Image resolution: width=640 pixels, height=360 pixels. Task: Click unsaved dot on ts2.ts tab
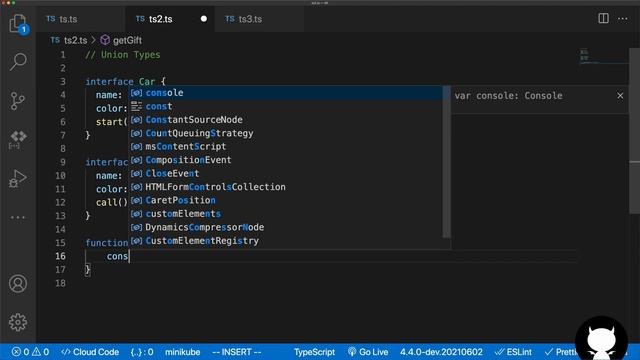pyautogui.click(x=203, y=19)
